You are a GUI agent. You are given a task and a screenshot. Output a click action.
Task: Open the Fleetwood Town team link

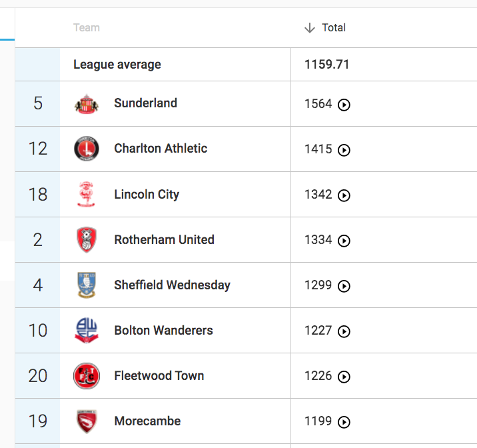(159, 376)
